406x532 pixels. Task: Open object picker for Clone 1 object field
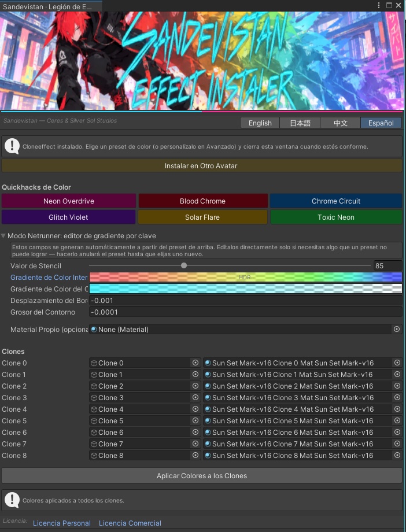click(195, 374)
